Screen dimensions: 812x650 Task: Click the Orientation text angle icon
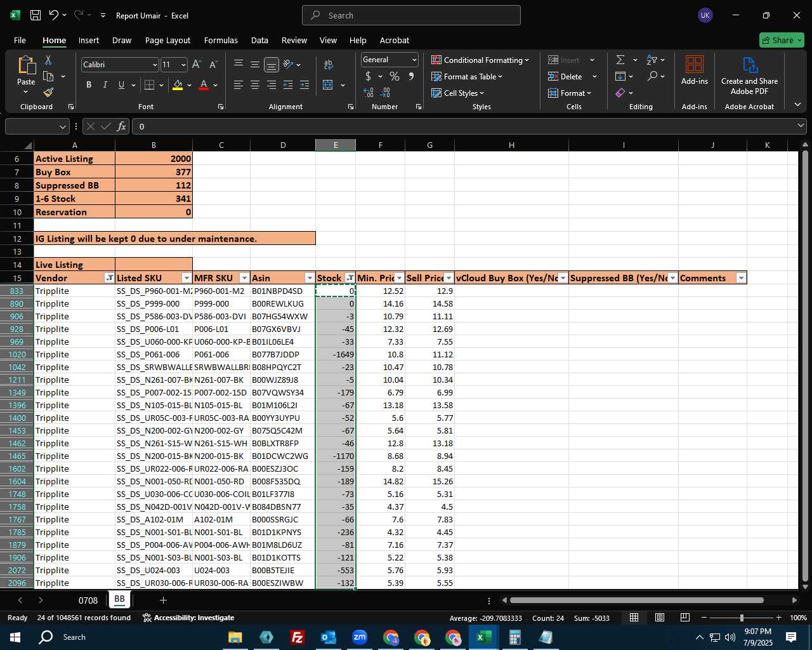coord(288,64)
